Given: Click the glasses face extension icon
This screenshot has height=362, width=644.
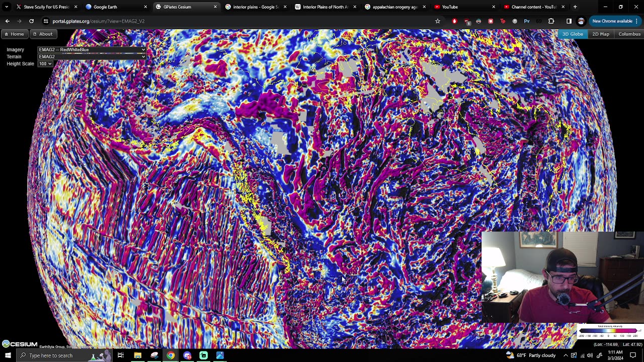Looking at the screenshot, I should click(x=478, y=21).
